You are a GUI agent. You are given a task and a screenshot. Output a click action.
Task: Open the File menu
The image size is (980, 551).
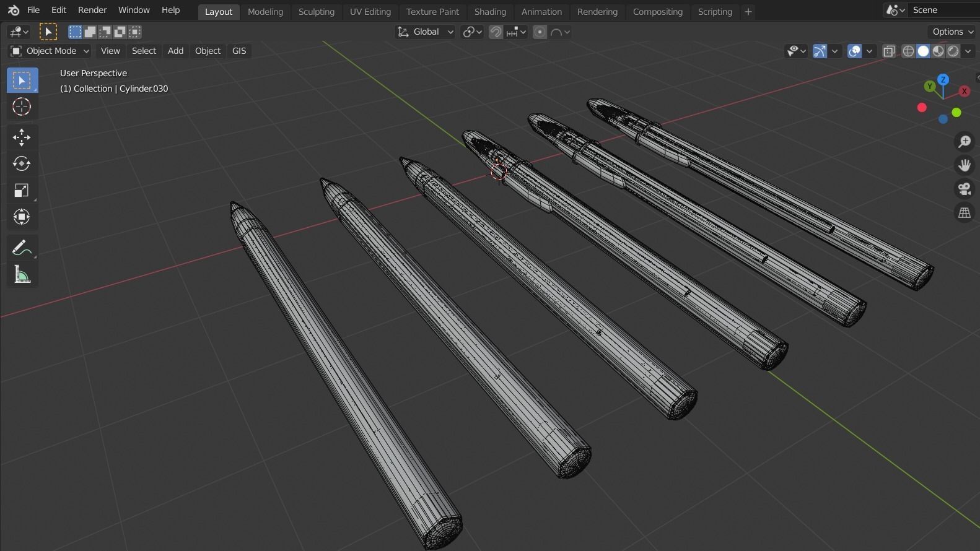pyautogui.click(x=33, y=10)
